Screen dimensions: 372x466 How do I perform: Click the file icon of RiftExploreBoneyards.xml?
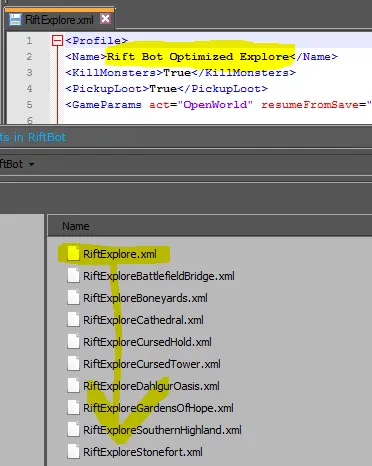(x=73, y=298)
